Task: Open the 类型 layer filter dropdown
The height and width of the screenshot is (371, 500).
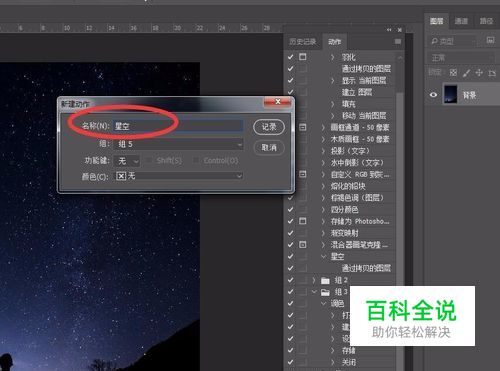Action: 452,41
